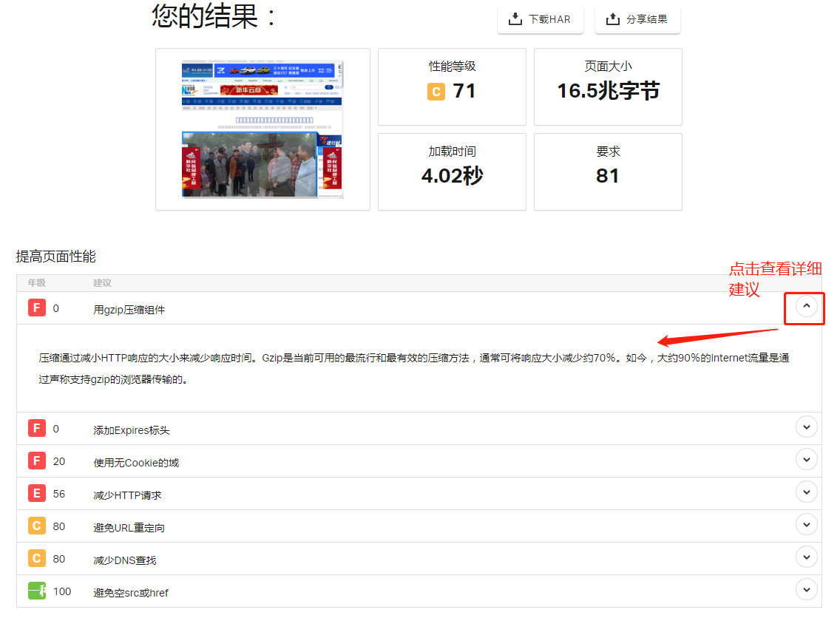Click the E grade badge for 减少HTTP请求
The height and width of the screenshot is (618, 840).
click(x=37, y=494)
